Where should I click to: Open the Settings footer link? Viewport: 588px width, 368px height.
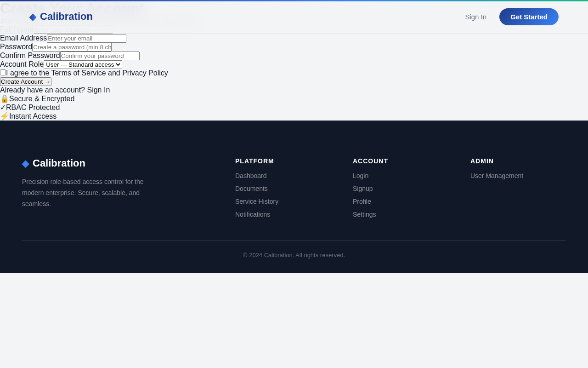(x=364, y=214)
